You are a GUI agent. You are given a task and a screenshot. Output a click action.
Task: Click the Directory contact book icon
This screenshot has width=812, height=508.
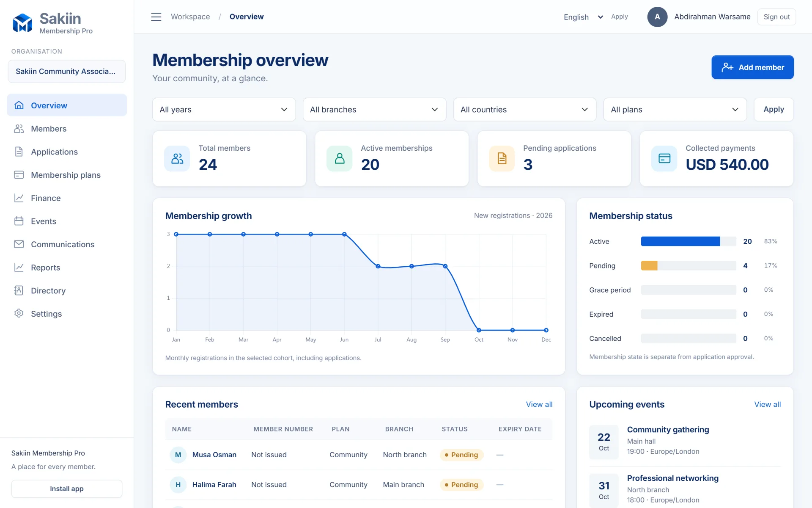[19, 290]
